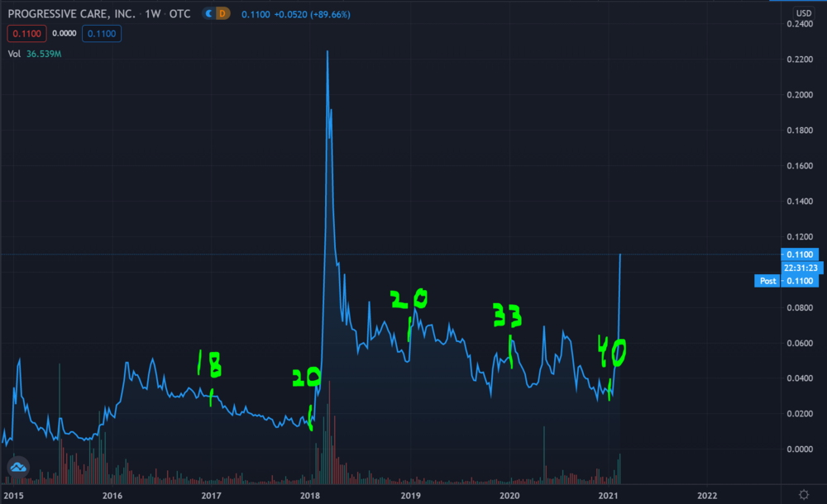Click the 2021 label on time axis
827x504 pixels.
609,495
